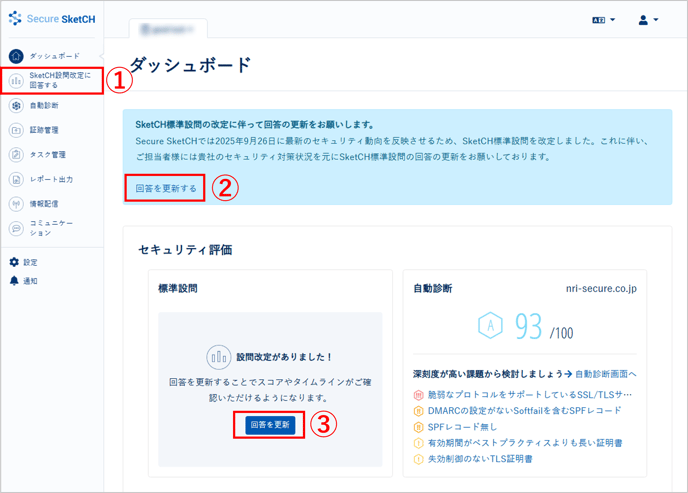Open レポート出力 menu item
Viewport: 688px width, 493px height.
52,179
